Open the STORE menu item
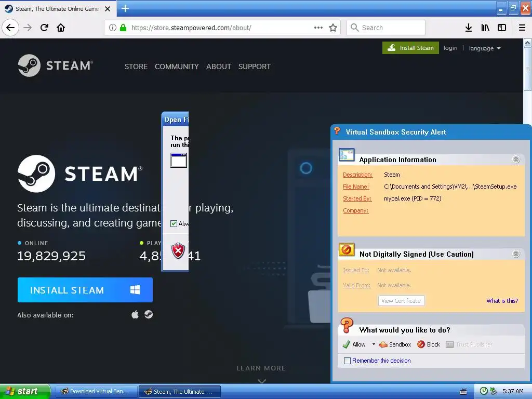Viewport: 532px width, 399px height. (x=136, y=66)
